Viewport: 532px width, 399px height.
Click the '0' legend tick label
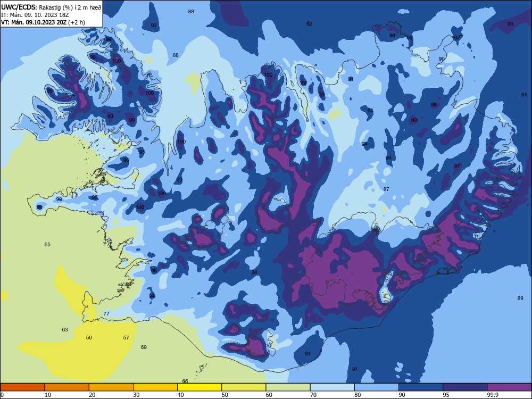coord(2,395)
